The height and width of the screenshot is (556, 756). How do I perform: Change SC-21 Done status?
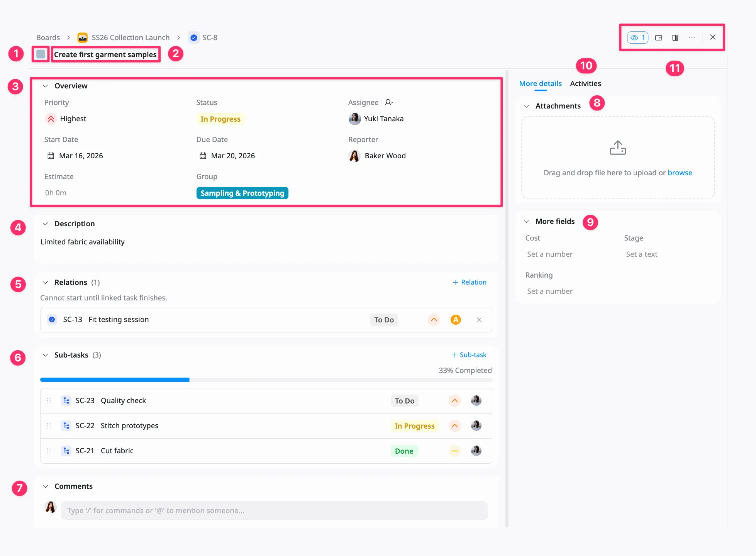tap(404, 451)
